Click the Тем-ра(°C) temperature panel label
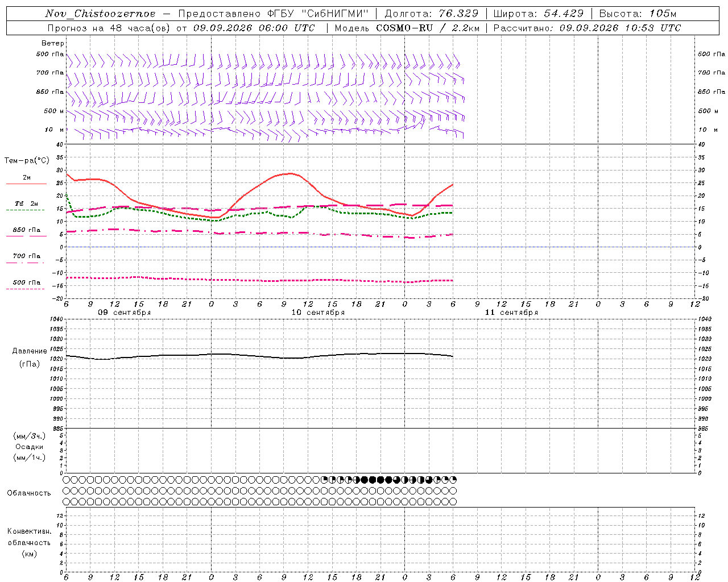Image resolution: width=728 pixels, height=582 pixels. coord(27,161)
